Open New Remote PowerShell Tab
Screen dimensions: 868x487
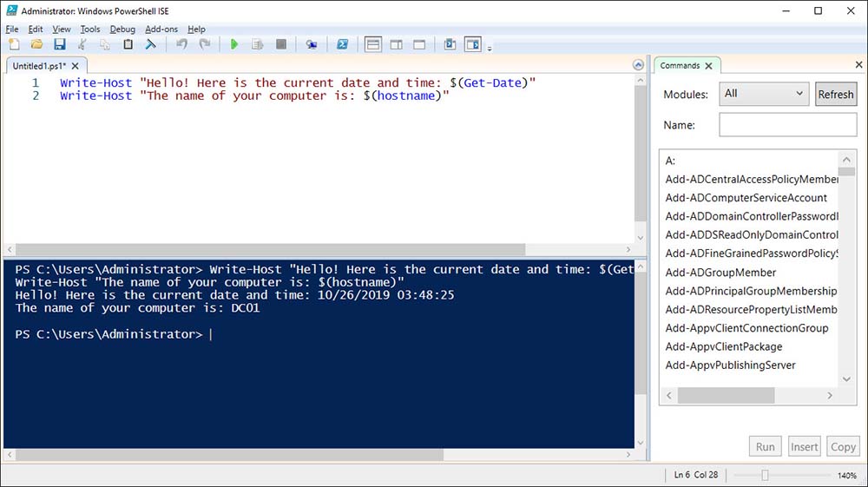click(312, 44)
